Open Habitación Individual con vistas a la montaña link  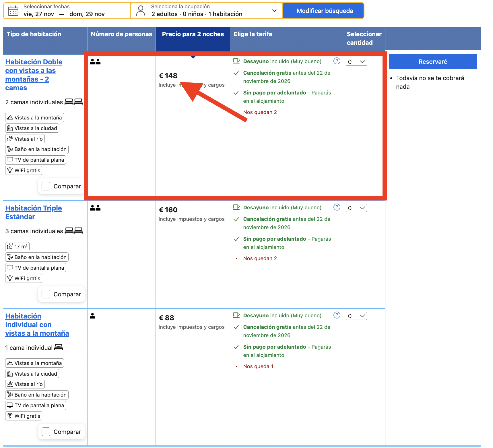37,325
